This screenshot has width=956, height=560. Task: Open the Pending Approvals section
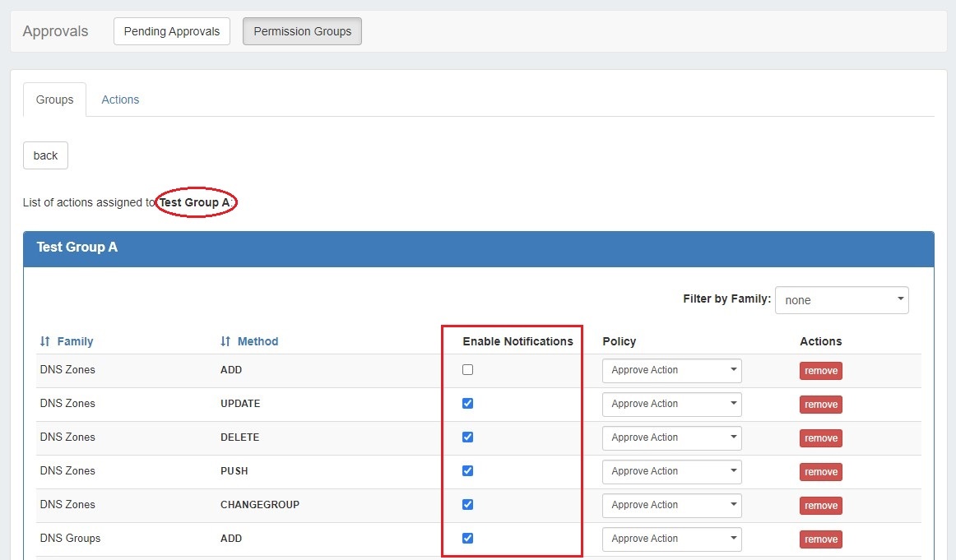coord(171,31)
